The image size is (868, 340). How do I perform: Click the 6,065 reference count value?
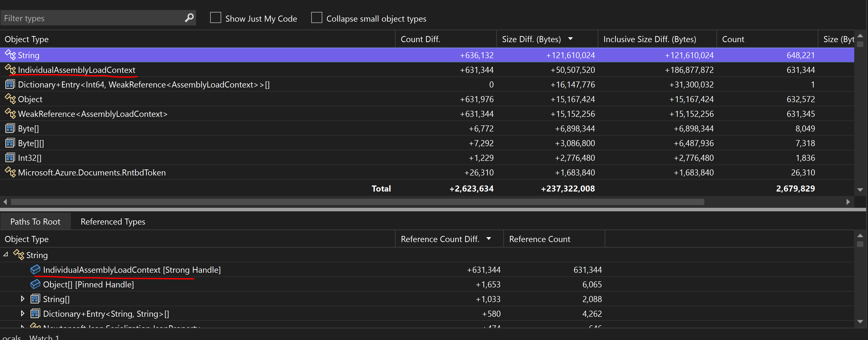(592, 284)
